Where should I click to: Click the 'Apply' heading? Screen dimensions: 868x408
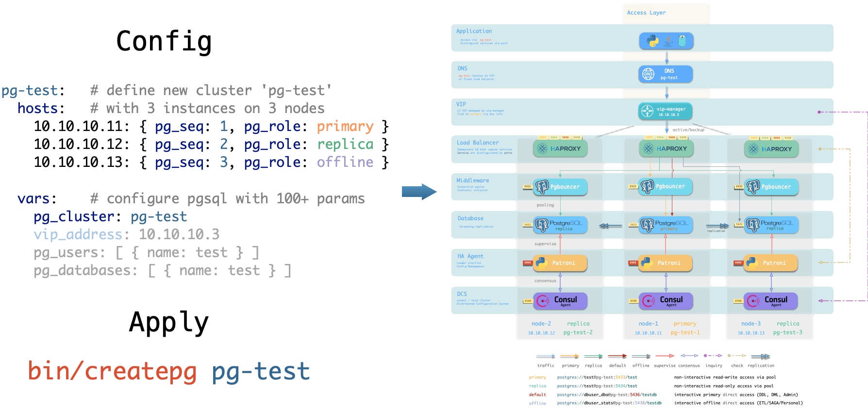click(x=169, y=323)
